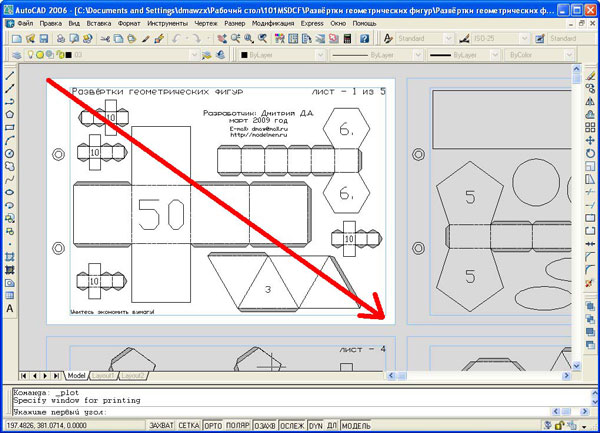Click the toolbar lock icon in status tray
This screenshot has height=433, width=600.
point(559,425)
